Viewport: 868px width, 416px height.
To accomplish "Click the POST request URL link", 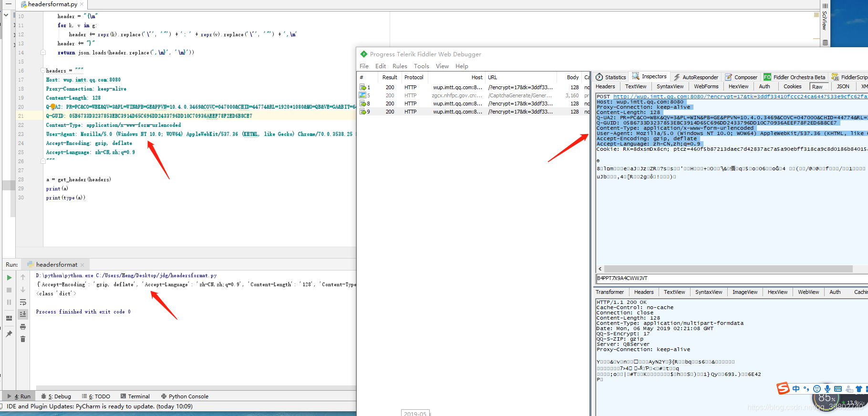I will [x=740, y=96].
